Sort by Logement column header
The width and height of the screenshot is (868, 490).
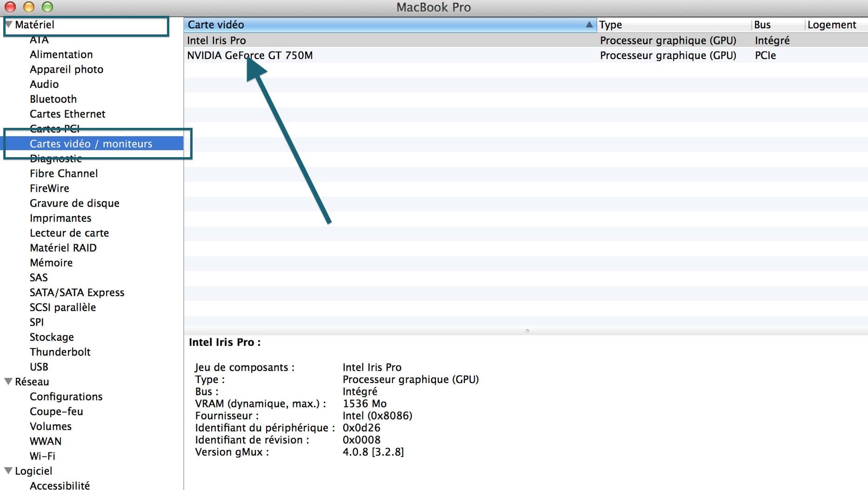tap(836, 25)
